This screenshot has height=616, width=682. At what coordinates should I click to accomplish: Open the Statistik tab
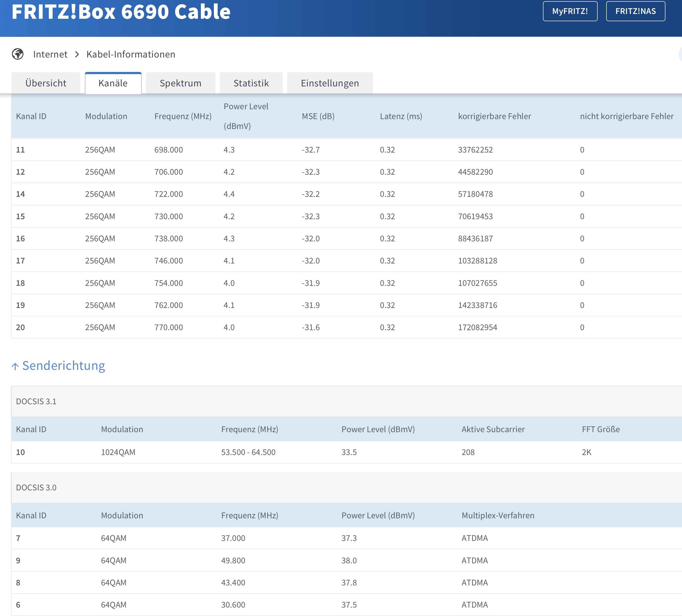tap(251, 83)
